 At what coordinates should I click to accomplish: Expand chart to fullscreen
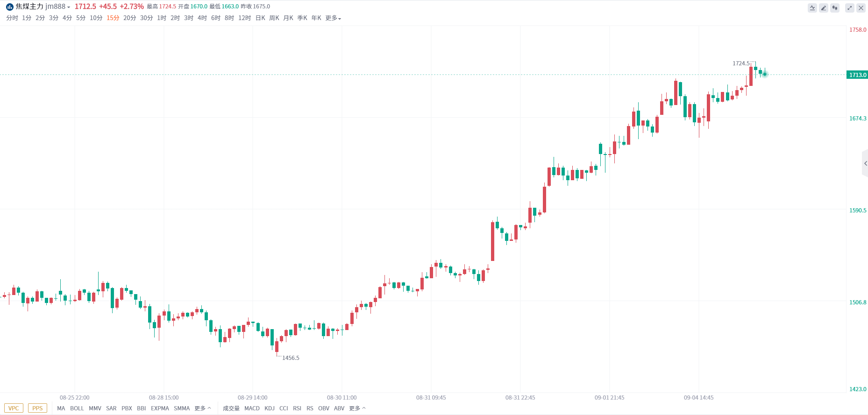(x=850, y=8)
